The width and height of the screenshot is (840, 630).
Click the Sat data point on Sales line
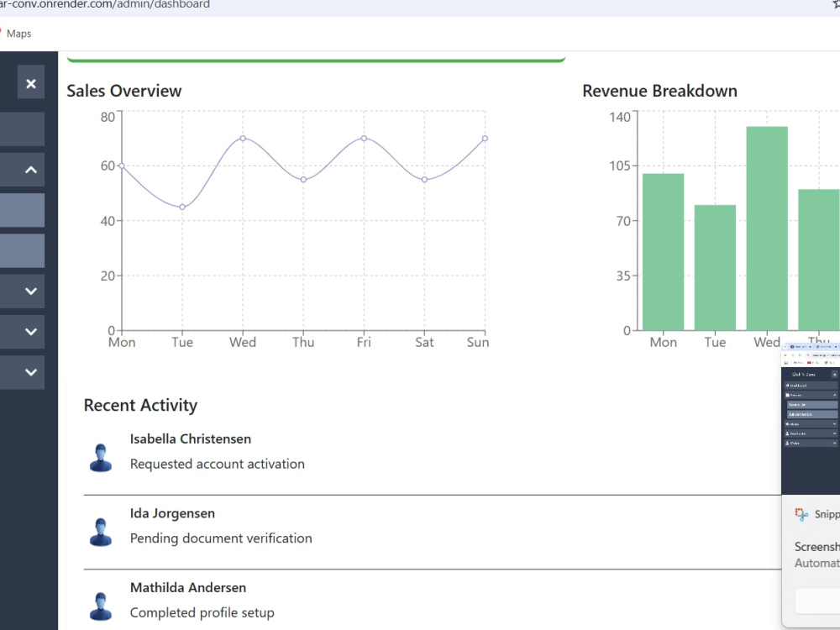(x=424, y=180)
